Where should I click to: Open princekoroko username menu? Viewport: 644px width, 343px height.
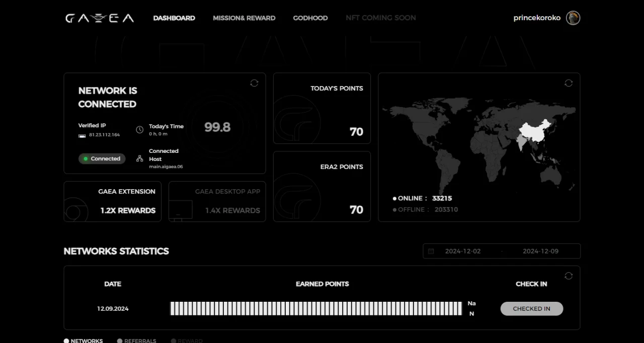pyautogui.click(x=537, y=18)
